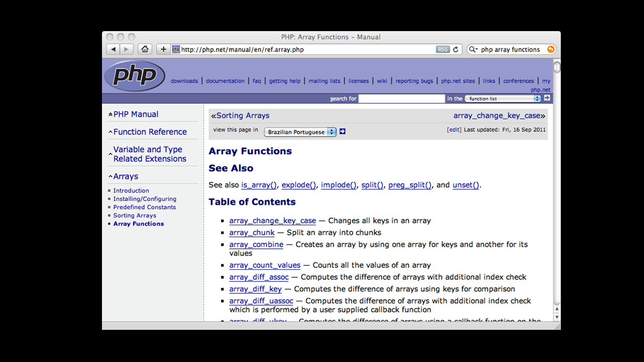The height and width of the screenshot is (362, 644).
Task: Open the faq nav link
Action: pos(257,81)
